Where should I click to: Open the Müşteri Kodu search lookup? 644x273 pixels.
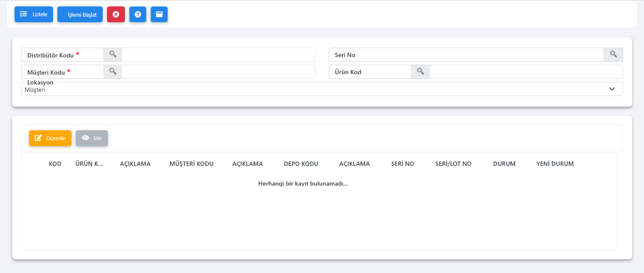coord(113,72)
